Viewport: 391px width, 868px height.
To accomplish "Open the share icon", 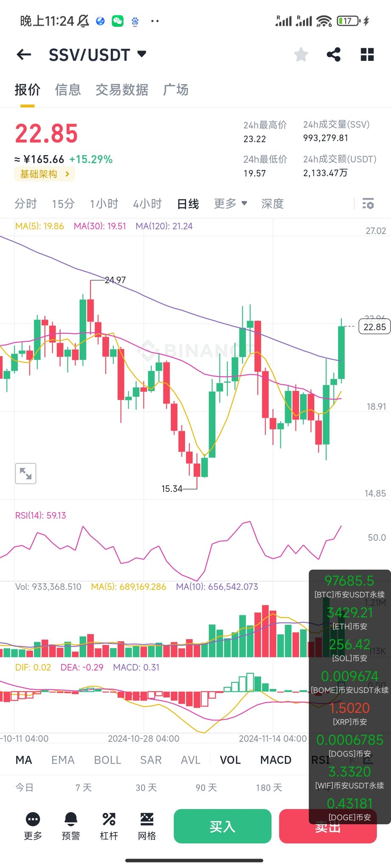I will (x=334, y=54).
